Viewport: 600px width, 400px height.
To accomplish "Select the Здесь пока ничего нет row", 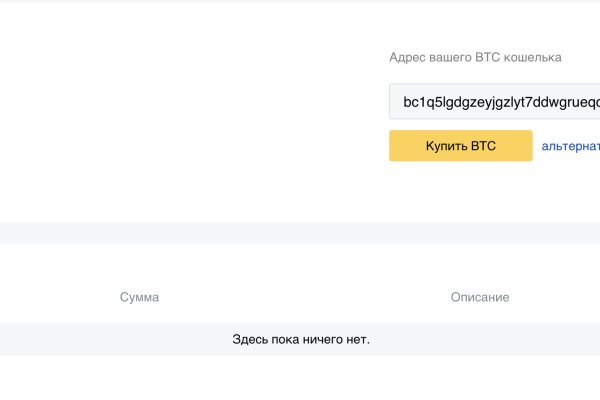I will (x=300, y=339).
